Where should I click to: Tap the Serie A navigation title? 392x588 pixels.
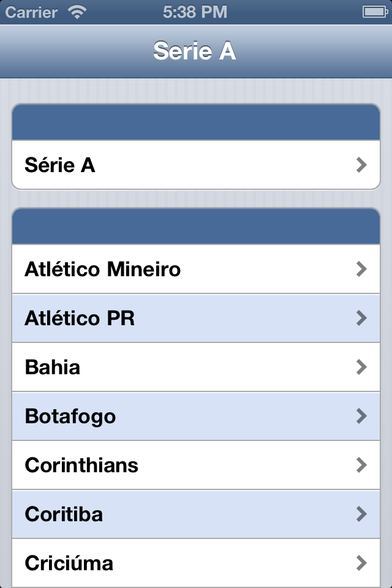[195, 51]
